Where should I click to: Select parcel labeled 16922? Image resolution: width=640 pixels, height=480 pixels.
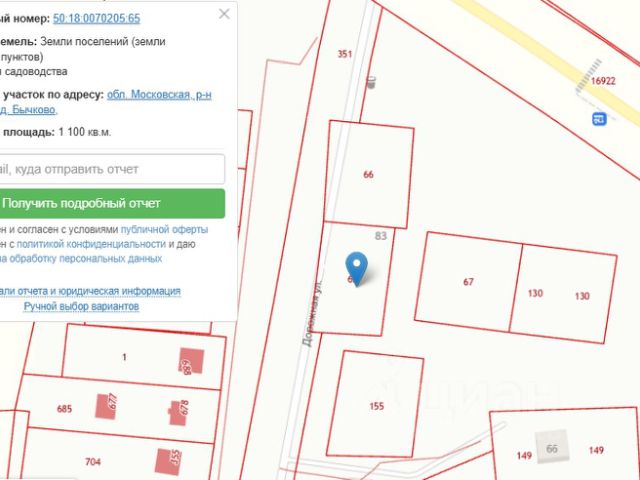[603, 81]
